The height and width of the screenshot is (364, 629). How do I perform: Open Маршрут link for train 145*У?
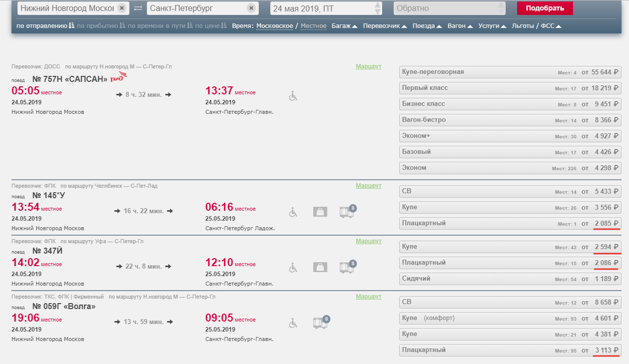[368, 186]
